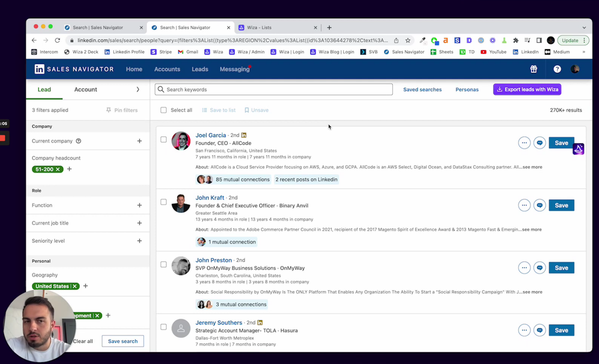Expand the Seniority level filter
Image resolution: width=599 pixels, height=364 pixels.
coord(139,241)
